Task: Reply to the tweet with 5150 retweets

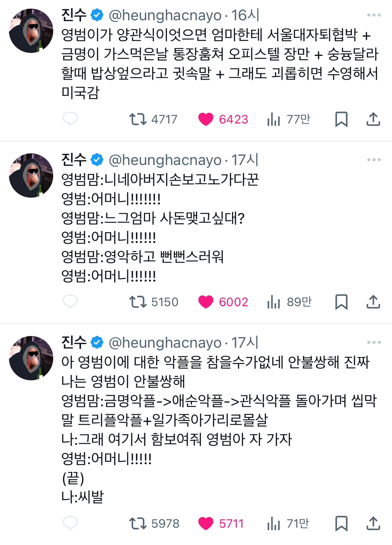Action: [x=70, y=302]
